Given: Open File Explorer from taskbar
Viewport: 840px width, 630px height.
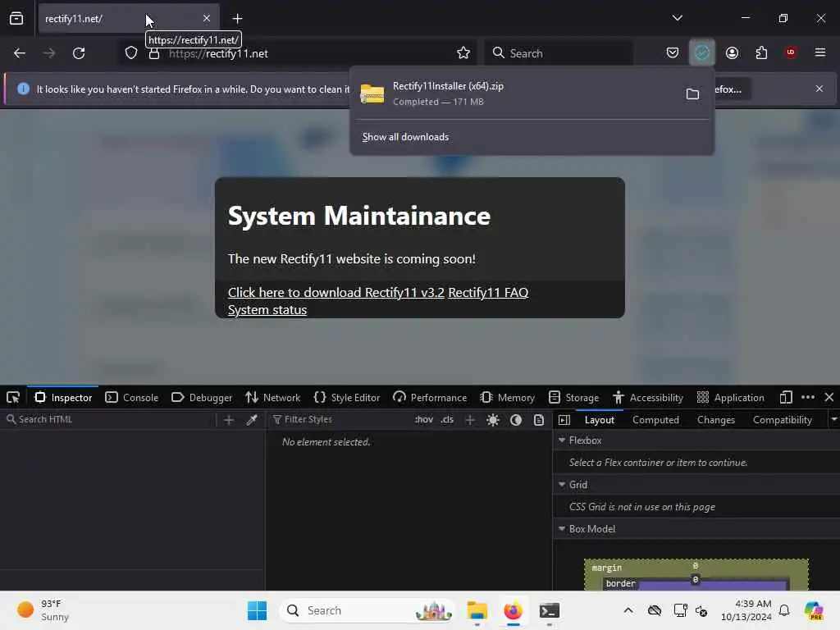Looking at the screenshot, I should pyautogui.click(x=477, y=610).
